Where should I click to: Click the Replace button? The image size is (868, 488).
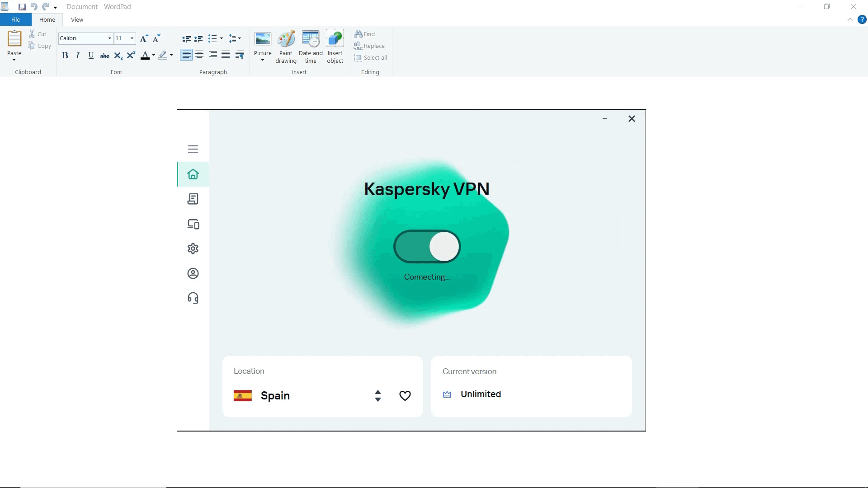click(369, 46)
